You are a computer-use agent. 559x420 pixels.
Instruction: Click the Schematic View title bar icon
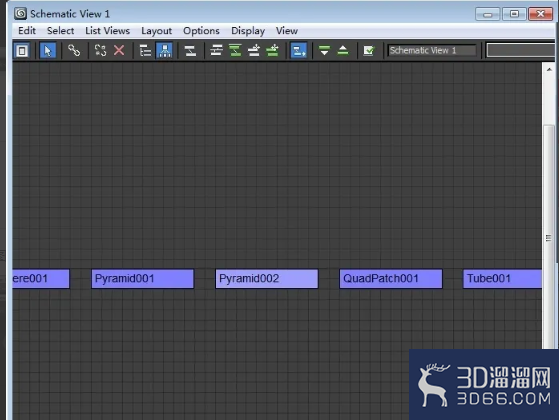pos(20,14)
